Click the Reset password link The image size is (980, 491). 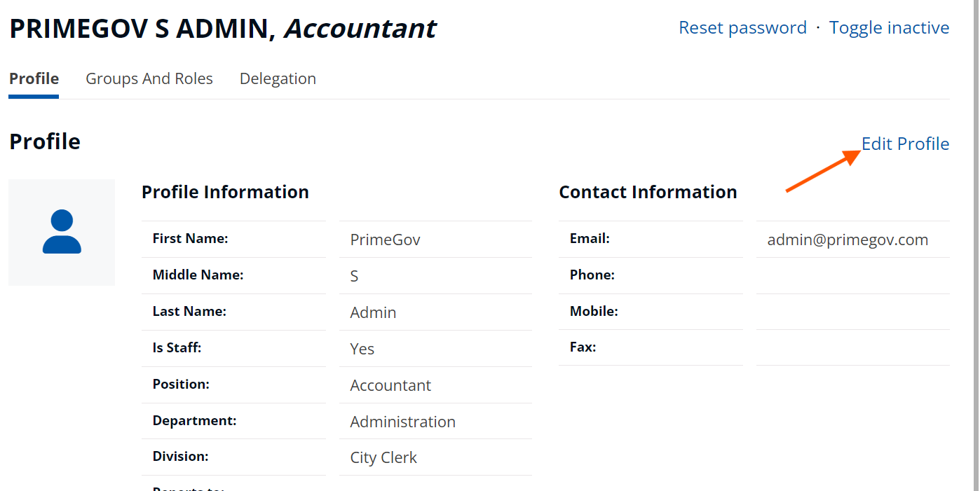pyautogui.click(x=742, y=27)
